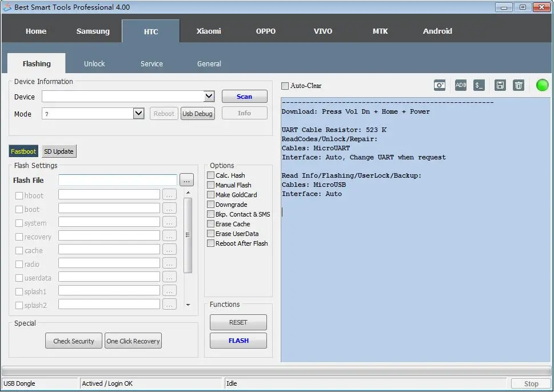Toggle the splash2 partition checkbox
This screenshot has height=392, width=554.
click(19, 306)
